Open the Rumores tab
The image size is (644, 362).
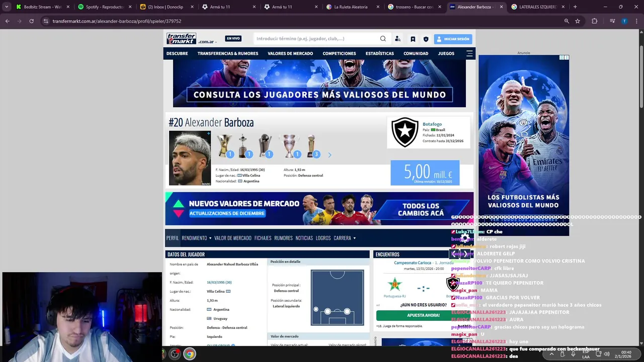pyautogui.click(x=283, y=238)
